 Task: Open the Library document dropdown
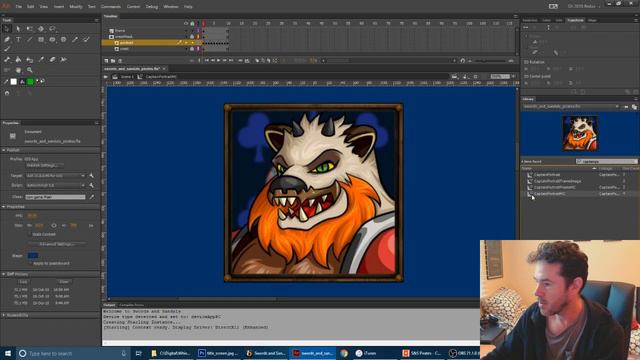(571, 107)
